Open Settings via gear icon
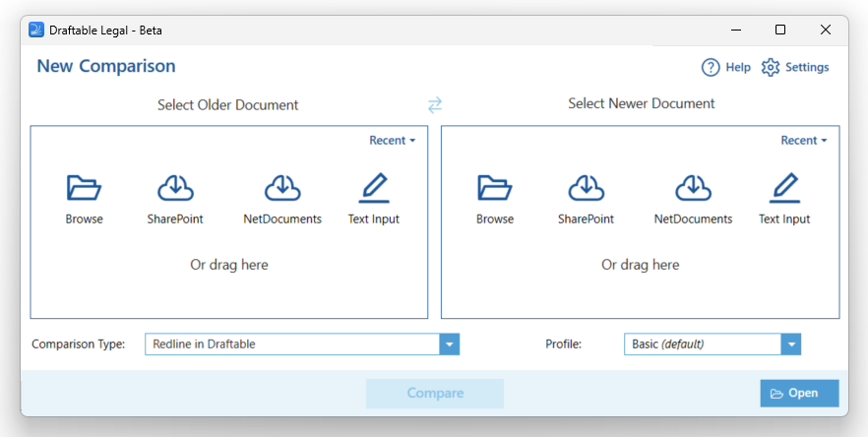This screenshot has width=868, height=437. [770, 67]
